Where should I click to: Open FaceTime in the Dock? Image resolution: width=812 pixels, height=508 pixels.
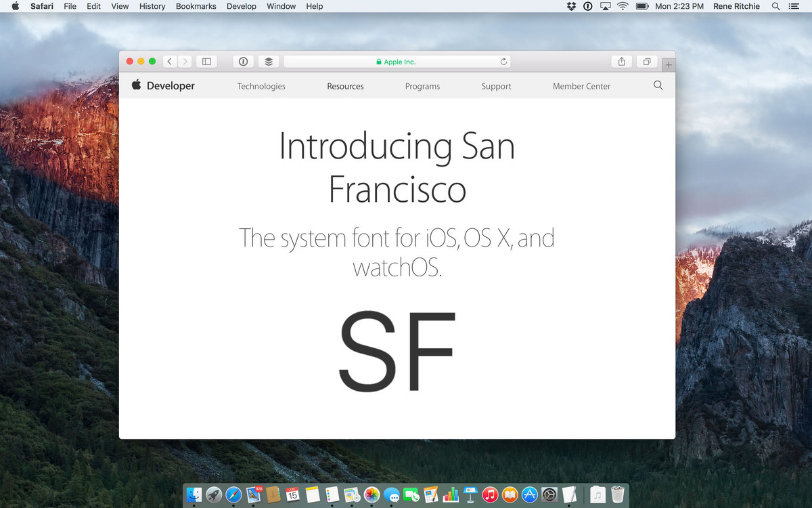click(x=411, y=495)
